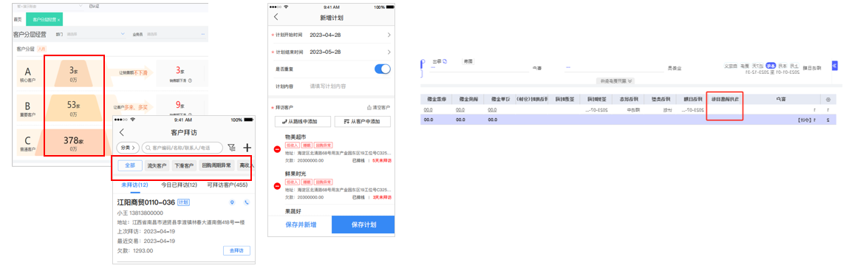The height and width of the screenshot is (274, 868).
Task: Tap 从客户中添加 button
Action: [362, 121]
